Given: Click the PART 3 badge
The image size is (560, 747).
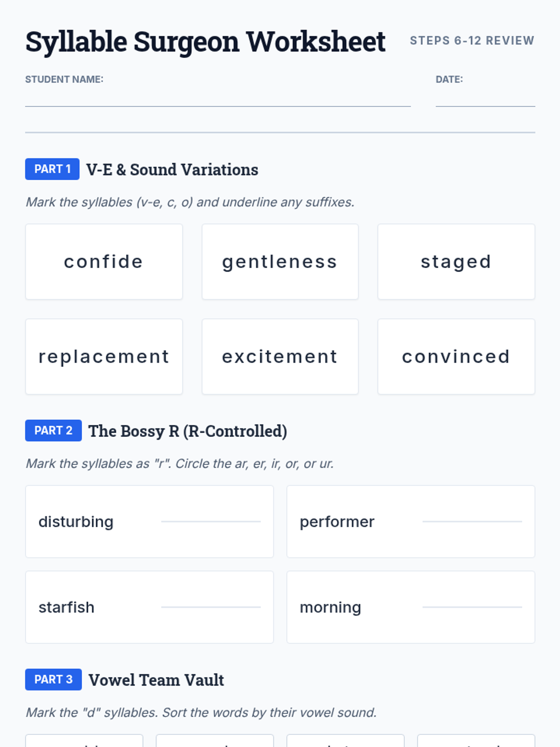Looking at the screenshot, I should [x=54, y=679].
